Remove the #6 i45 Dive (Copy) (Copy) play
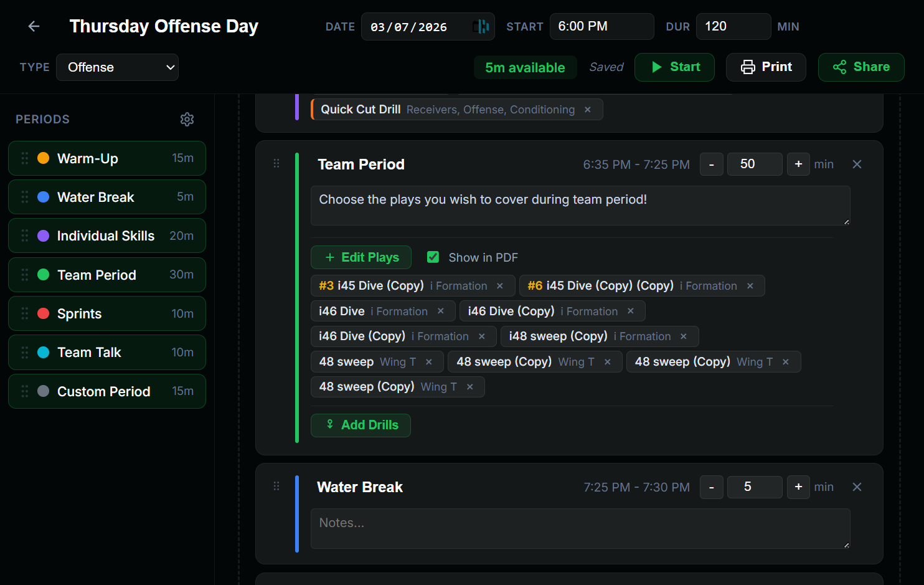924x585 pixels. tap(750, 286)
